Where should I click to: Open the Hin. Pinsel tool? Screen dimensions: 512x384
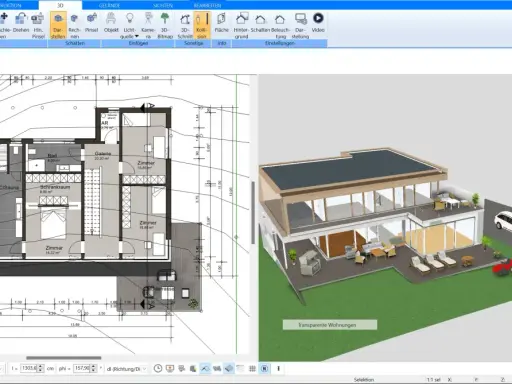38,25
